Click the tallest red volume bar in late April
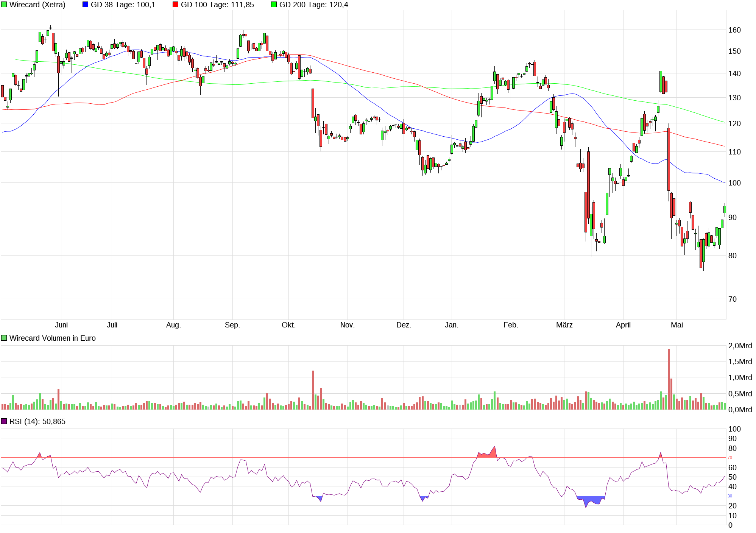This screenshot has height=533, width=756. click(669, 379)
